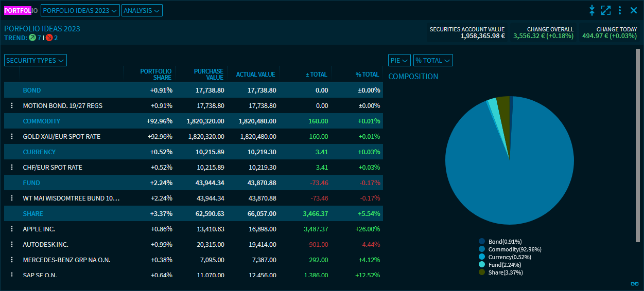Select the Mercedes-Benz Grp NA O.N. security
The height and width of the screenshot is (291, 644).
[66, 260]
